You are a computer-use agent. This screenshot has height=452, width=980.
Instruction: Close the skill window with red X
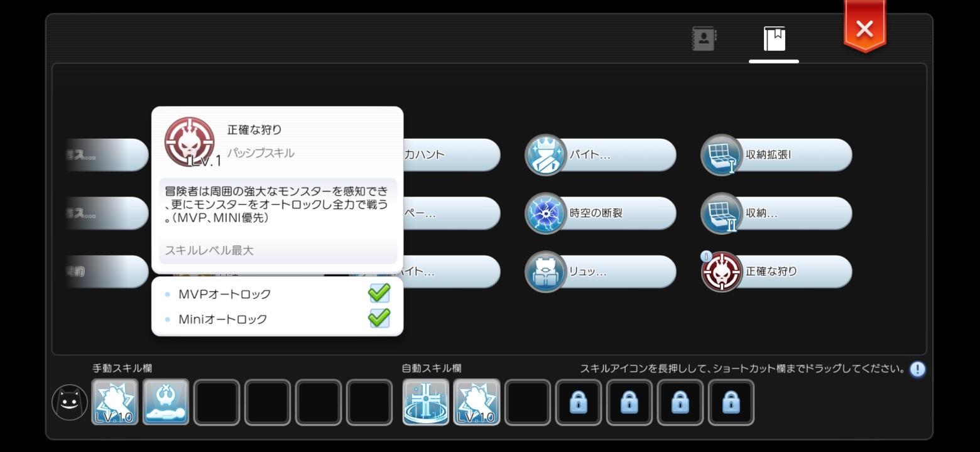point(864,28)
